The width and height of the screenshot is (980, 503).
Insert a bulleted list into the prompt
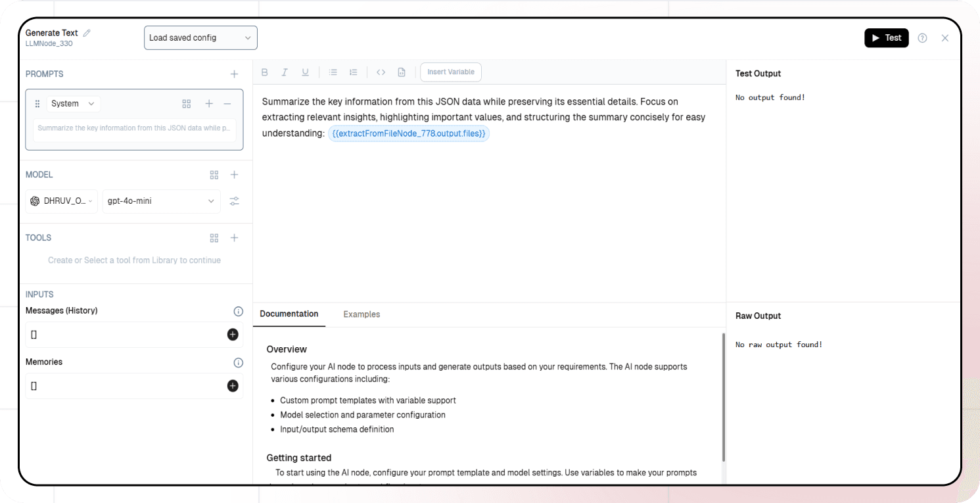[x=333, y=72]
